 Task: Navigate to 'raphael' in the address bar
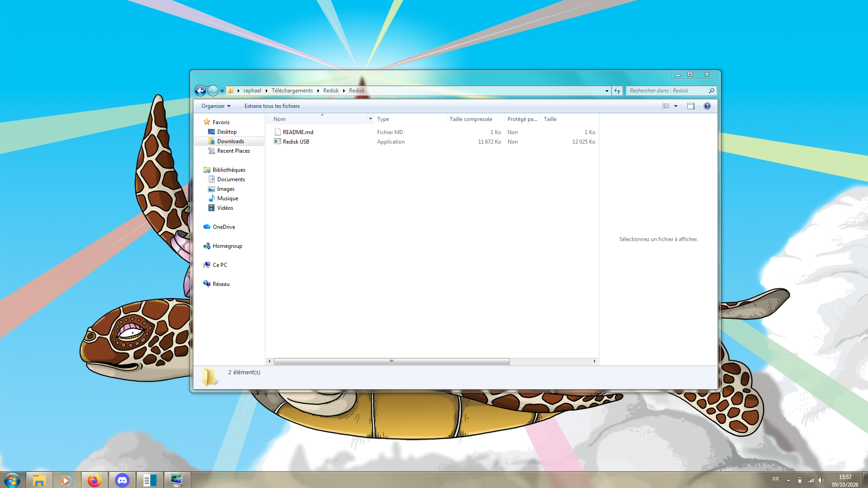click(x=252, y=91)
